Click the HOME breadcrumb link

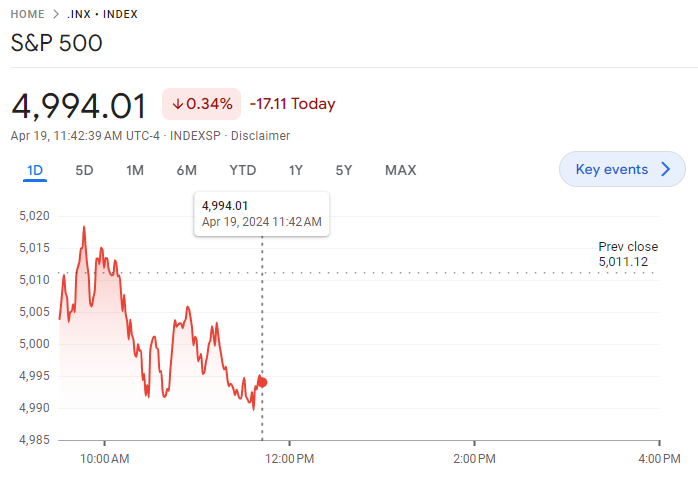tap(27, 14)
